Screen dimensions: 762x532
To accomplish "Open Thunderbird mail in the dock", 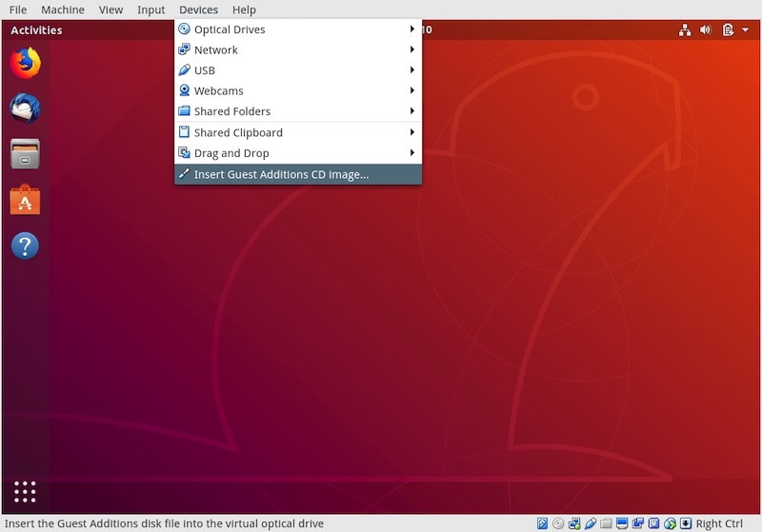I will click(x=25, y=108).
